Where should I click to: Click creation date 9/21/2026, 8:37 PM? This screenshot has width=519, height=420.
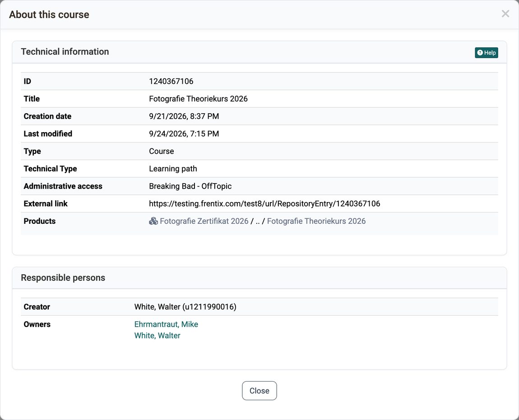[184, 116]
